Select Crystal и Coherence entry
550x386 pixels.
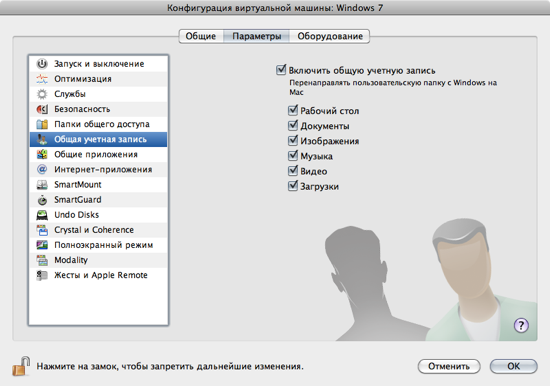pyautogui.click(x=98, y=230)
